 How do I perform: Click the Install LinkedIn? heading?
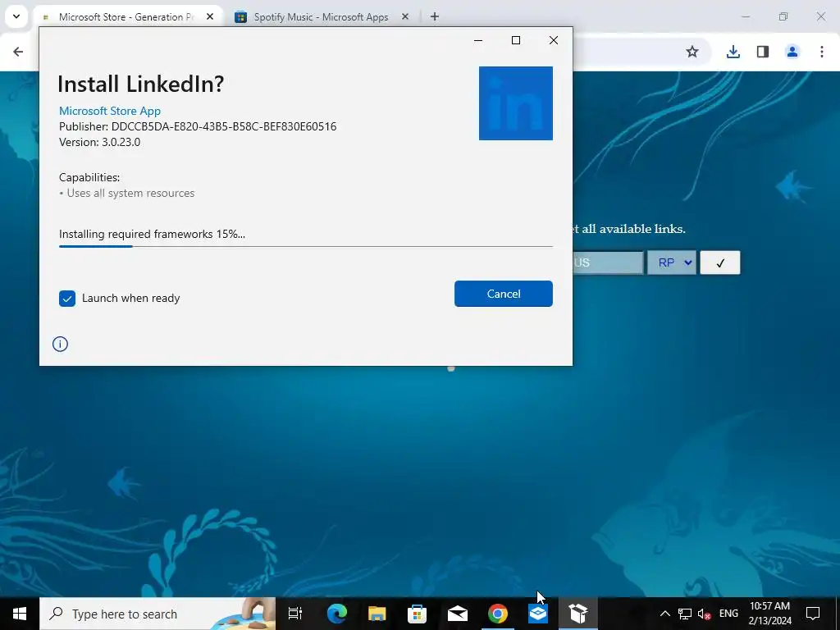click(141, 84)
